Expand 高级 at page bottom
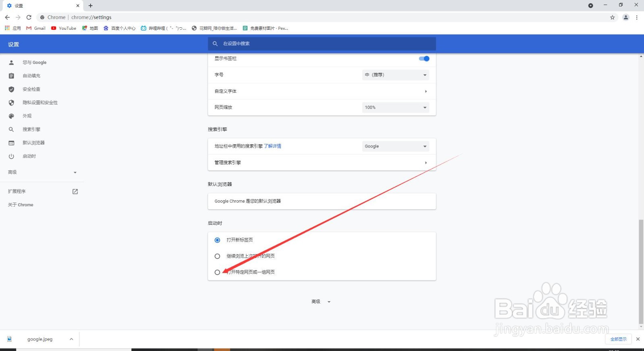 coord(321,302)
